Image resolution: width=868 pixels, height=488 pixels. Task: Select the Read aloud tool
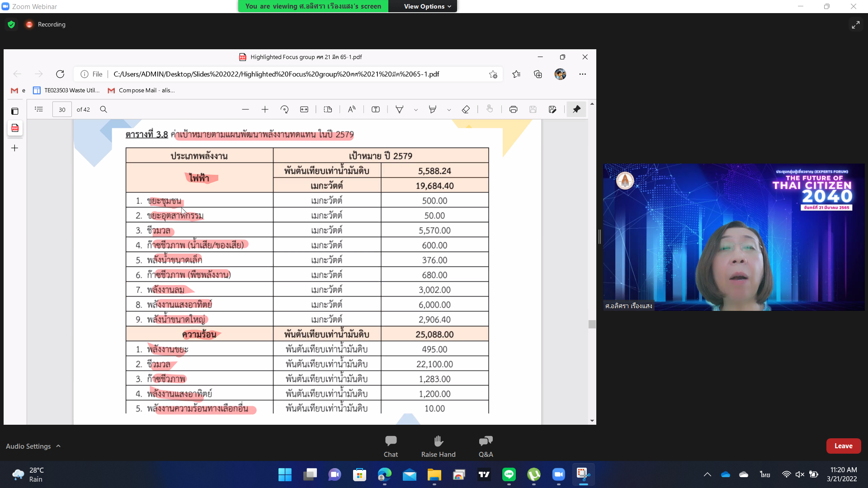pos(352,109)
